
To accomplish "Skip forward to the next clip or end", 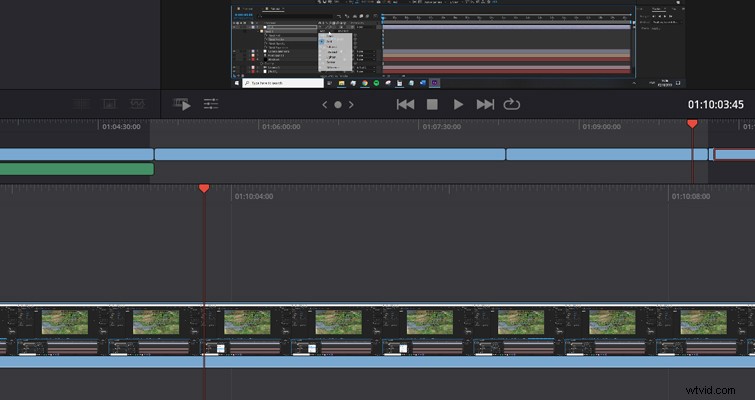I will click(x=485, y=104).
